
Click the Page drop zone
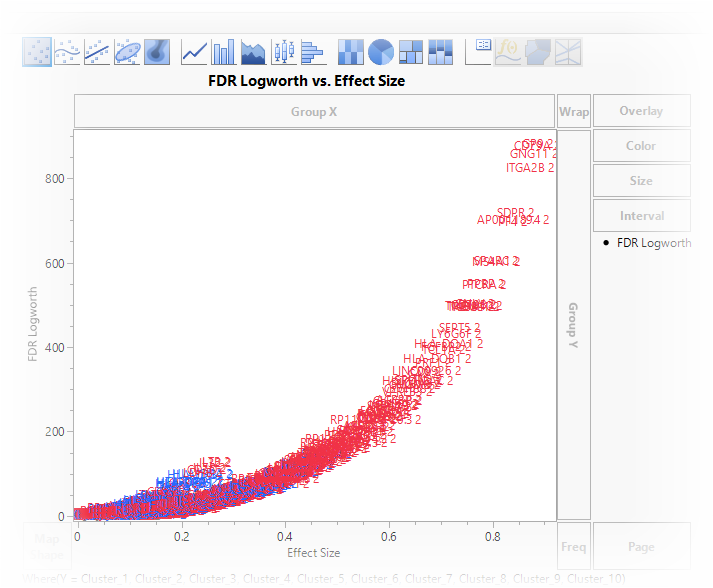click(x=641, y=547)
